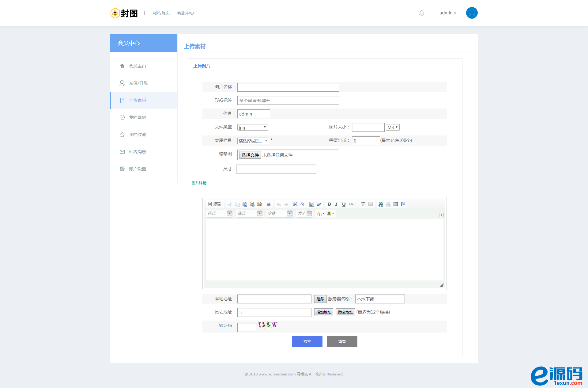Open 我的素材 in sidebar menu
This screenshot has height=388, width=588.
(137, 117)
